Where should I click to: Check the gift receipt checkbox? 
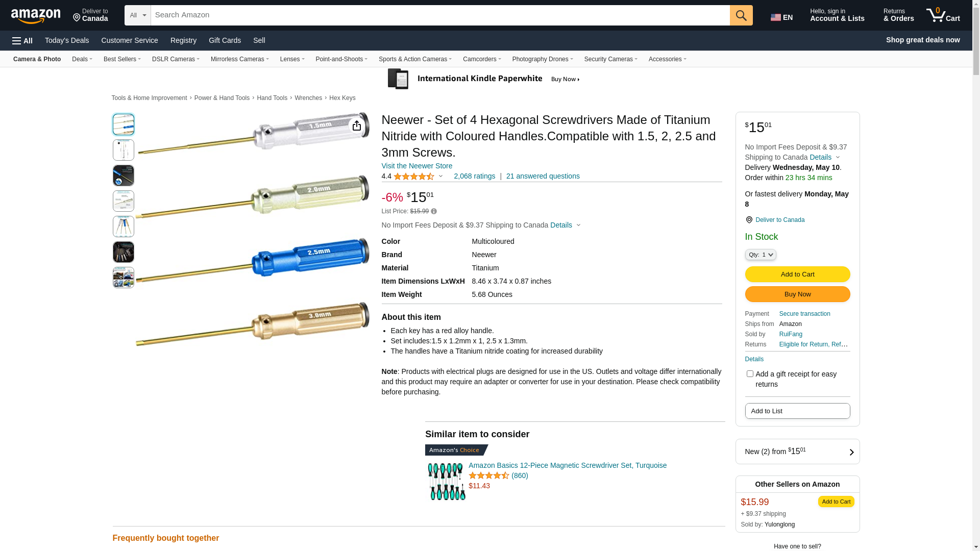coord(750,374)
